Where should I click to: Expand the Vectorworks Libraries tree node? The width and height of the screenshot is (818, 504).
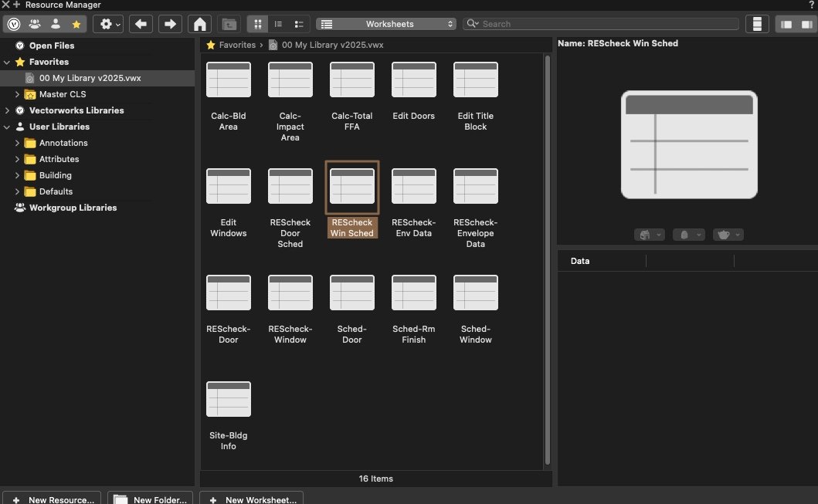7,110
